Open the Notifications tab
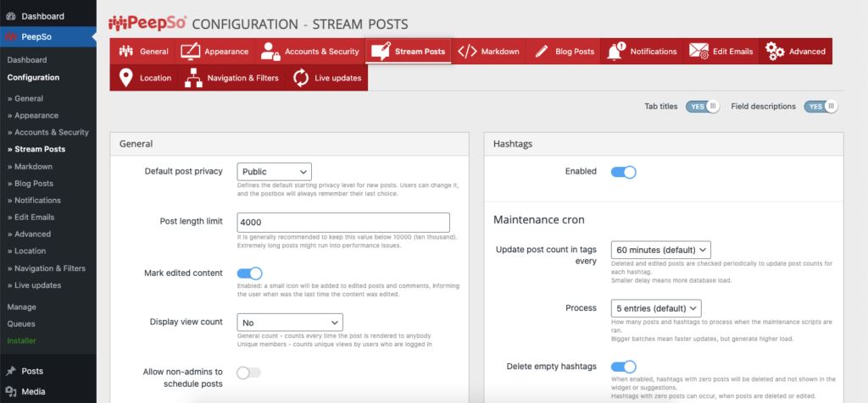This screenshot has width=868, height=403. click(643, 52)
